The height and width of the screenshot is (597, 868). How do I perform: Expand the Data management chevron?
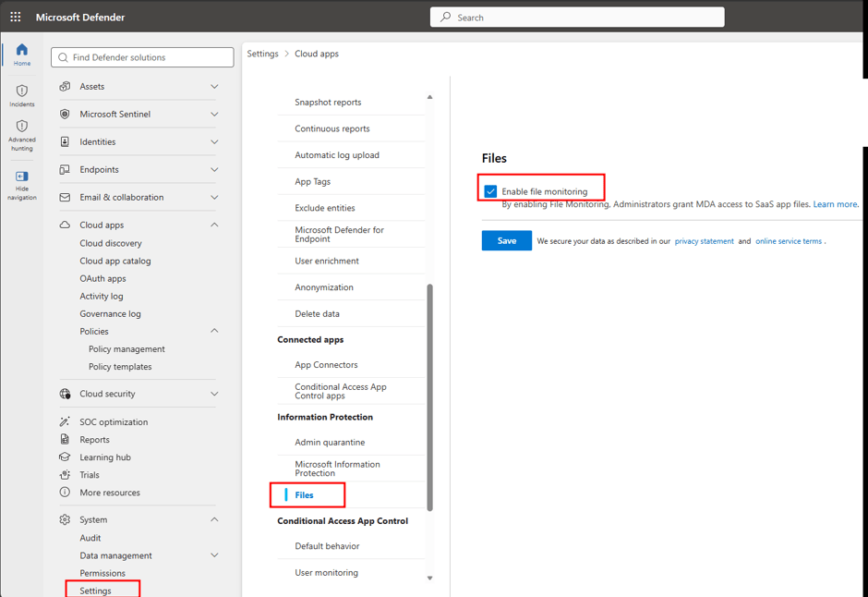point(214,554)
